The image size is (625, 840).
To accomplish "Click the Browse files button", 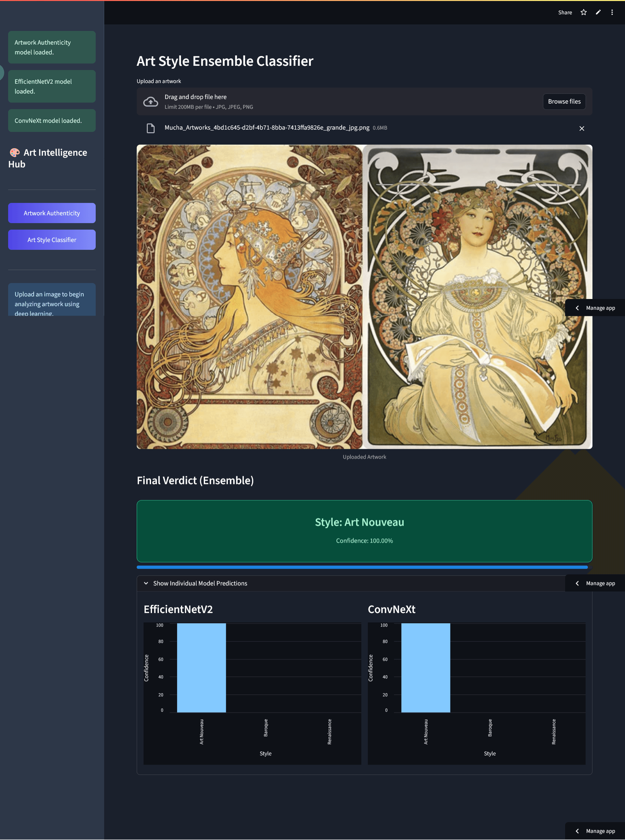I will [564, 101].
